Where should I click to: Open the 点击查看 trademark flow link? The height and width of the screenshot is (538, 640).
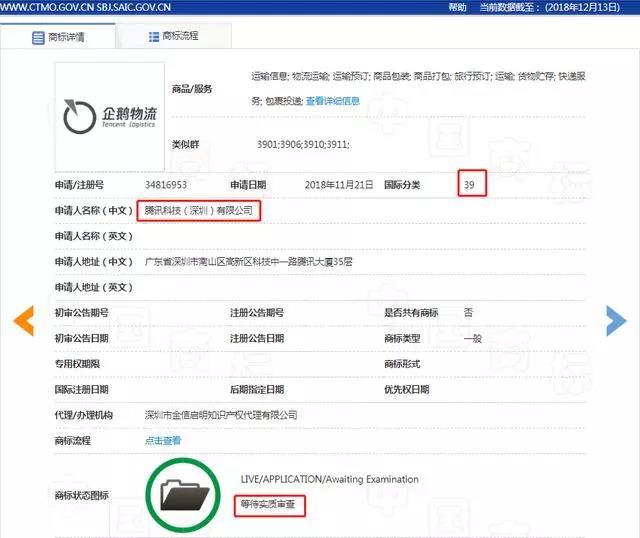point(163,440)
